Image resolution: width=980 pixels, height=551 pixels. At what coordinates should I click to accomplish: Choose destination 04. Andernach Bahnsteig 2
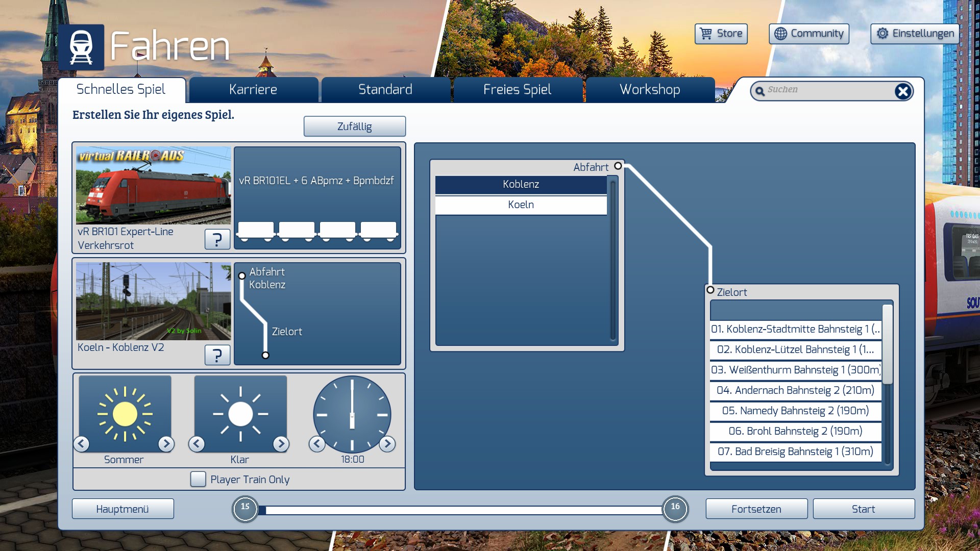tap(795, 390)
